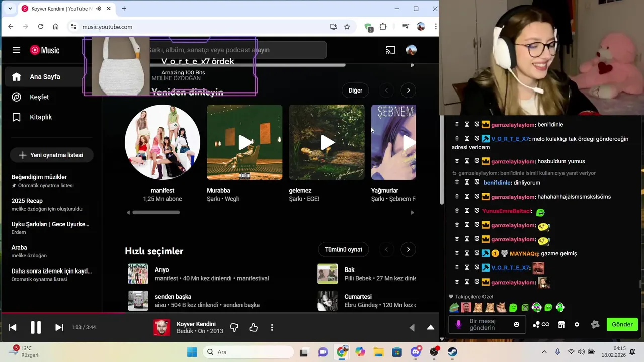Click the Diğer button
The height and width of the screenshot is (362, 644).
pyautogui.click(x=355, y=90)
